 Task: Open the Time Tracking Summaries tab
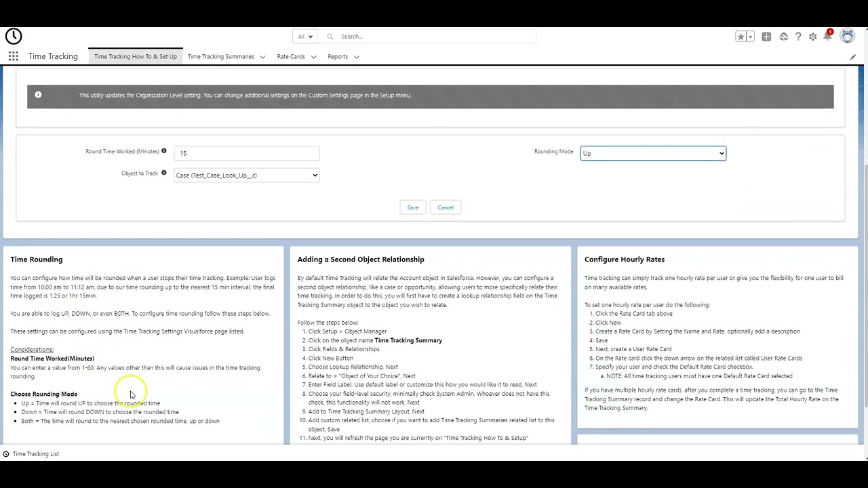coord(221,57)
